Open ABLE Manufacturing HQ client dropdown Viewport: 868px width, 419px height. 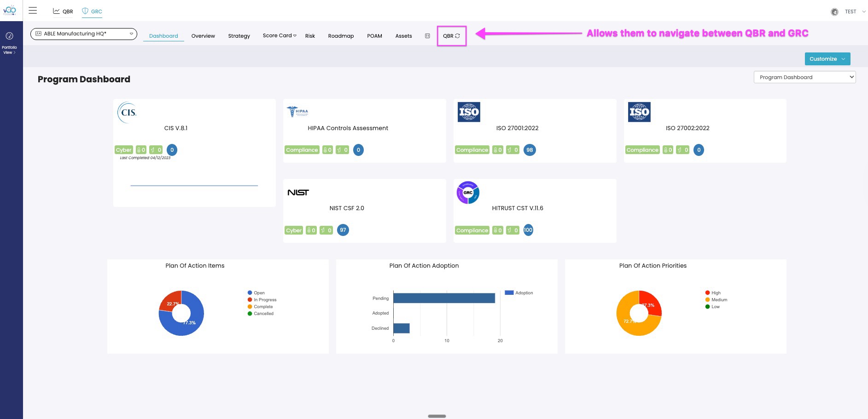coord(84,34)
